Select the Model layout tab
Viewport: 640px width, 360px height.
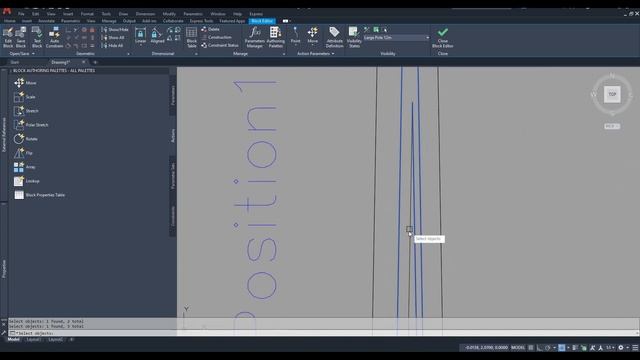pos(13,340)
